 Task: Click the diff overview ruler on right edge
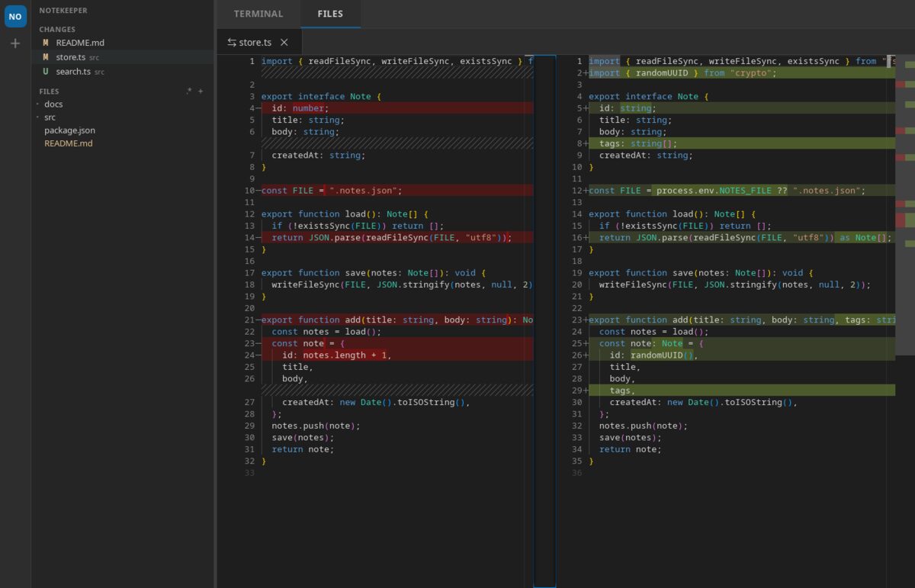click(x=905, y=320)
